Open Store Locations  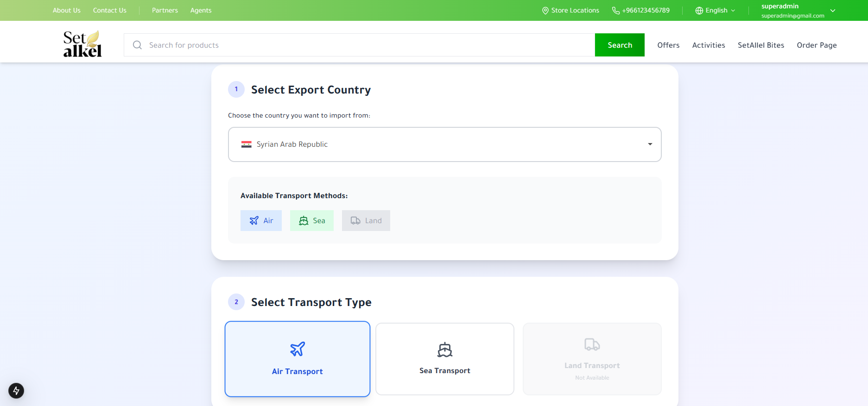click(x=571, y=10)
